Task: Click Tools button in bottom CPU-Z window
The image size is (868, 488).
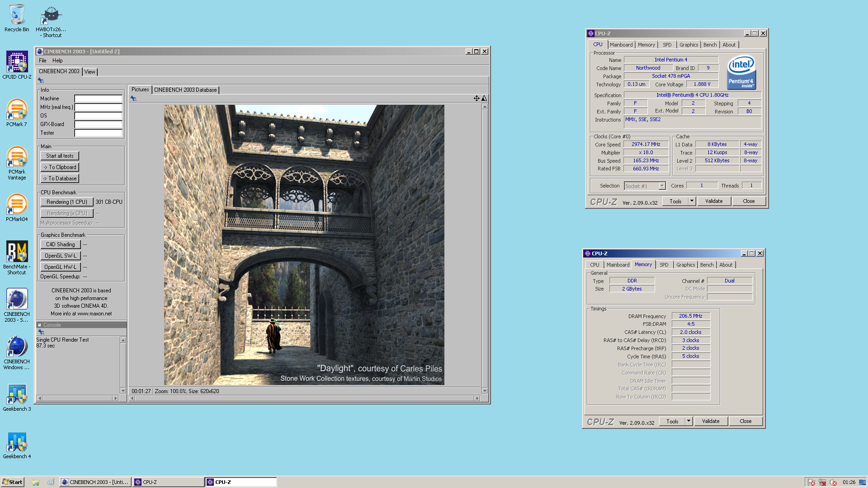Action: tap(672, 422)
